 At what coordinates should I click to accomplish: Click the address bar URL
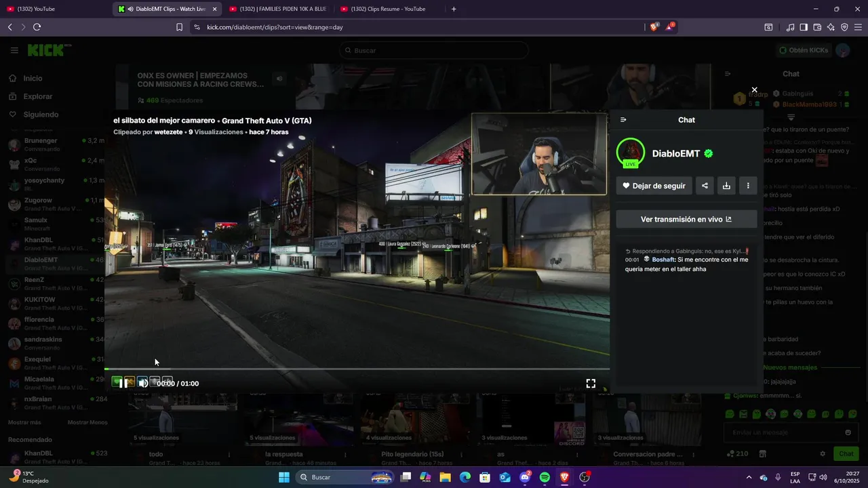[275, 27]
